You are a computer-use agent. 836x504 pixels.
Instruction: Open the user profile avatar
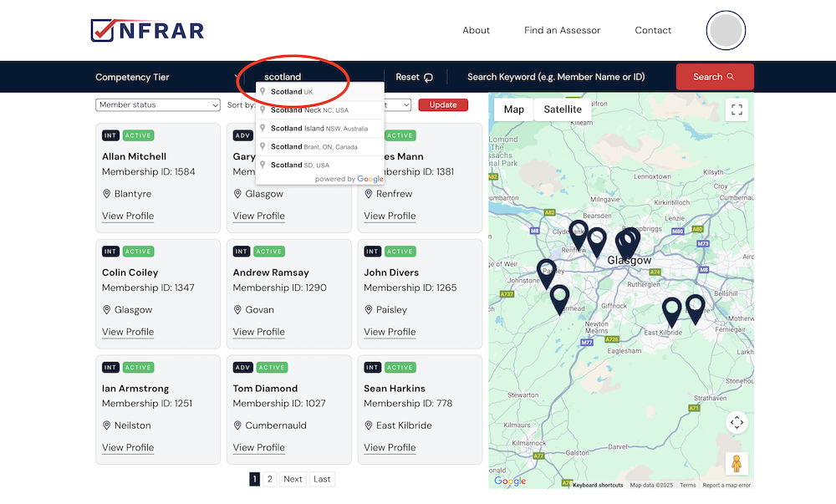pyautogui.click(x=725, y=31)
